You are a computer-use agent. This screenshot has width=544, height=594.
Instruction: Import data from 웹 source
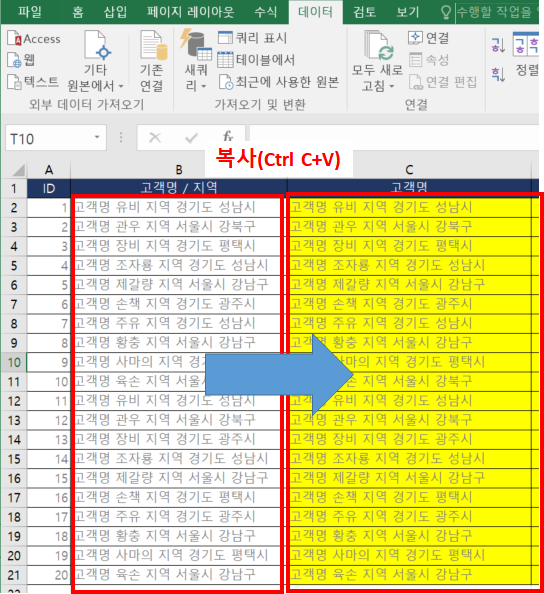pyautogui.click(x=21, y=60)
